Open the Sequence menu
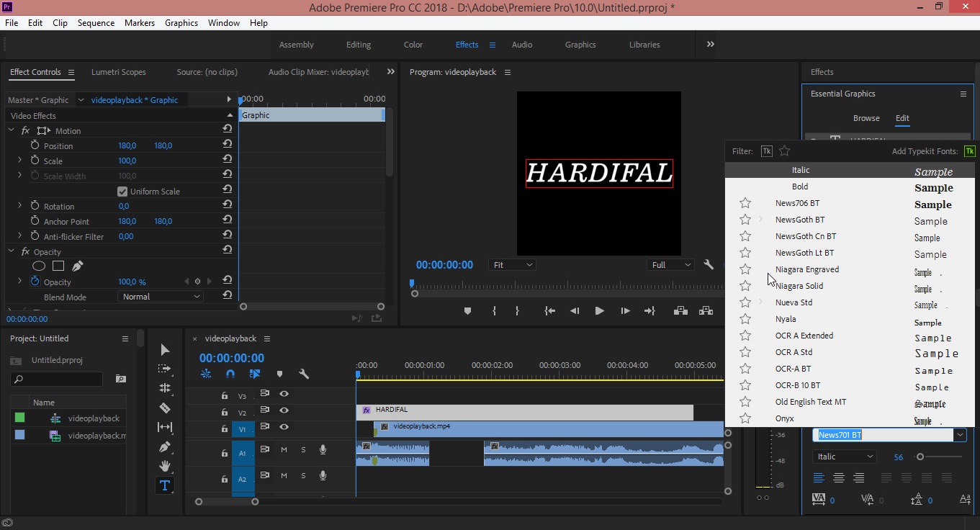 click(x=96, y=23)
